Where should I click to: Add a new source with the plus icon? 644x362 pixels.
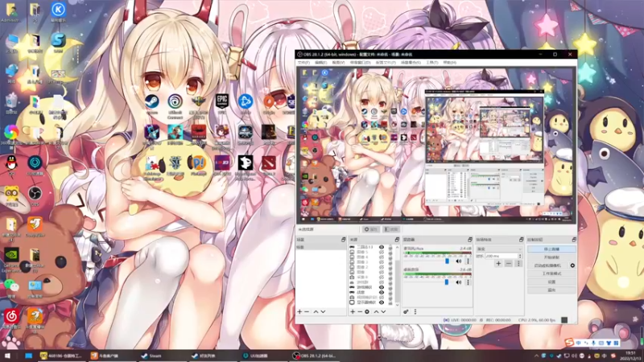[x=353, y=312]
